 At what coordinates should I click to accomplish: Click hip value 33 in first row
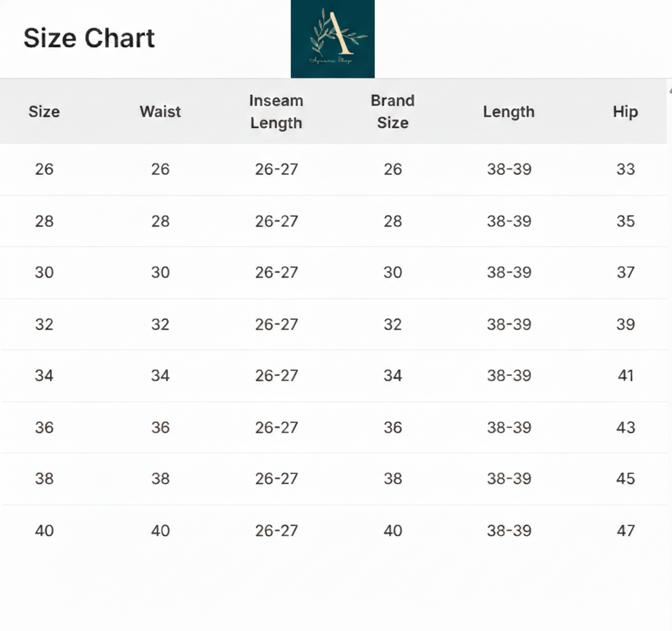pyautogui.click(x=625, y=169)
